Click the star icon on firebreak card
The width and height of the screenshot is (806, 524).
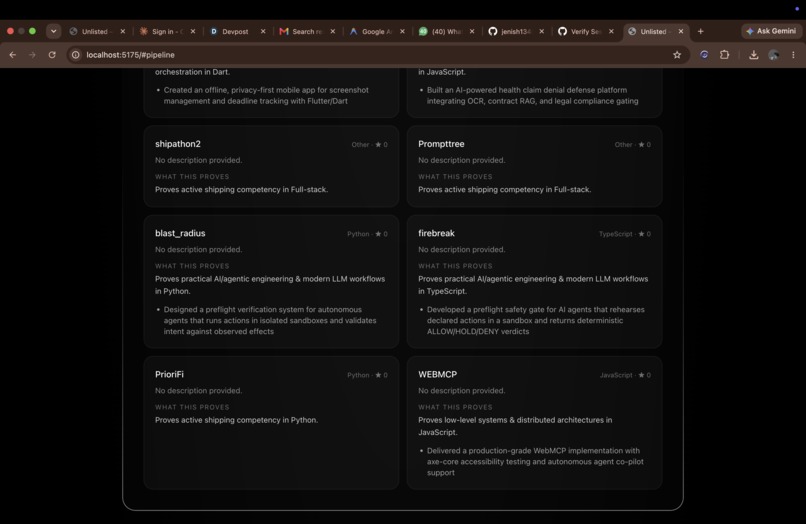tap(641, 234)
